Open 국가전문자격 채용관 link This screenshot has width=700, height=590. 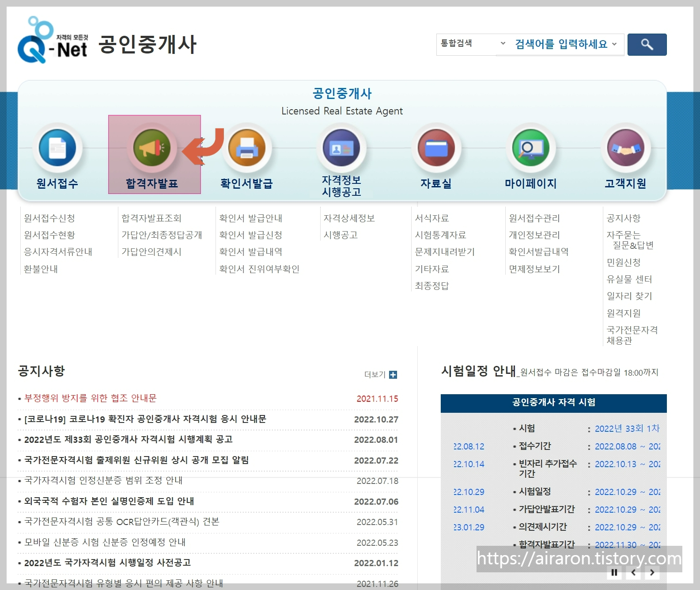coord(632,335)
